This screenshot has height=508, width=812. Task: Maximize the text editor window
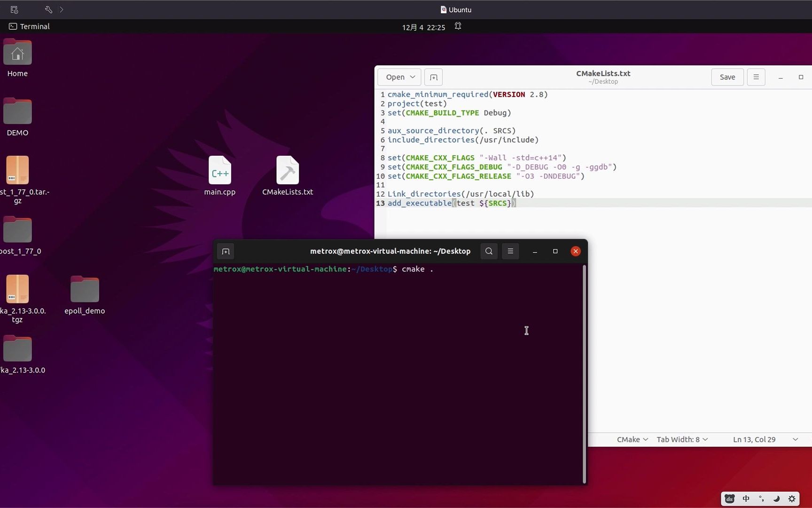pos(801,77)
